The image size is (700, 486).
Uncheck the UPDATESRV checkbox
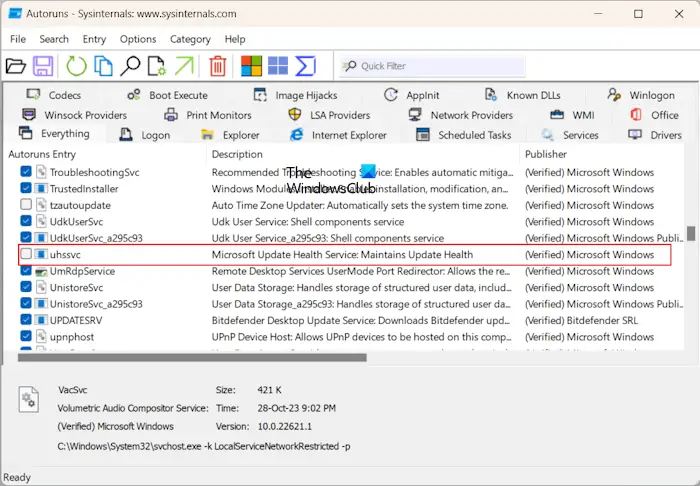click(x=26, y=320)
